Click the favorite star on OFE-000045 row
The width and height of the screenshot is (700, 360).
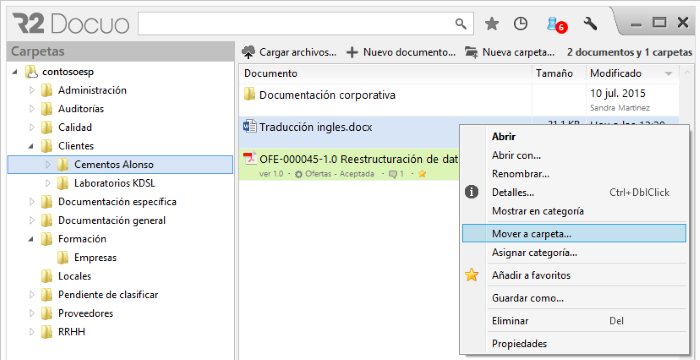422,174
